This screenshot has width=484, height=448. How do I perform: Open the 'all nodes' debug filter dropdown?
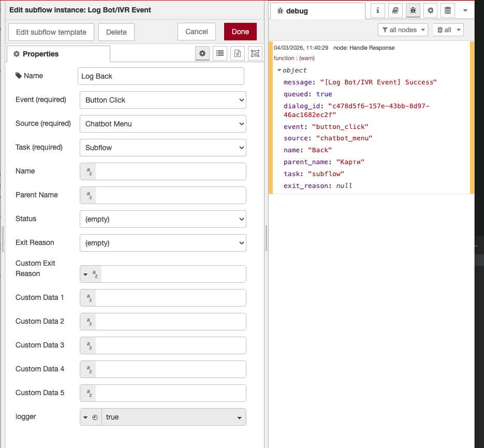tap(403, 30)
